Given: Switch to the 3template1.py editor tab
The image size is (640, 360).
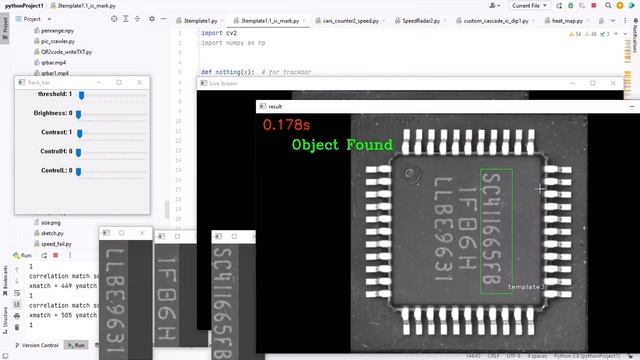Looking at the screenshot, I should point(200,20).
